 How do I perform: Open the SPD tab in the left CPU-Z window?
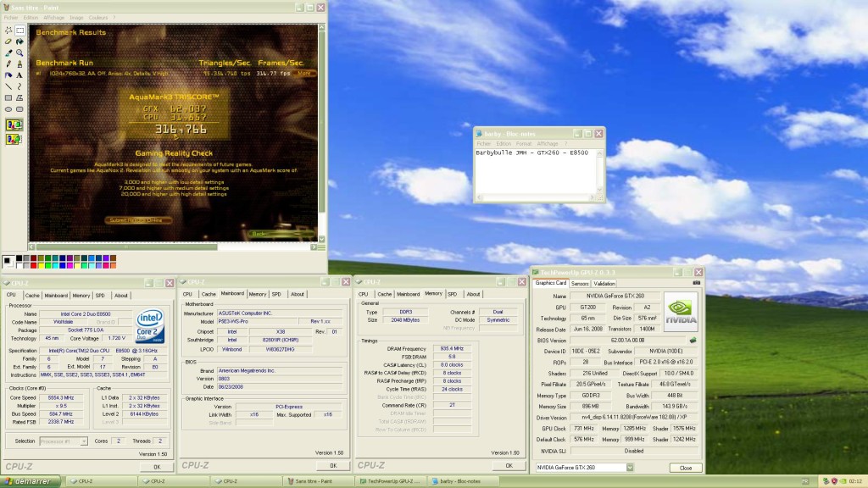tap(100, 296)
